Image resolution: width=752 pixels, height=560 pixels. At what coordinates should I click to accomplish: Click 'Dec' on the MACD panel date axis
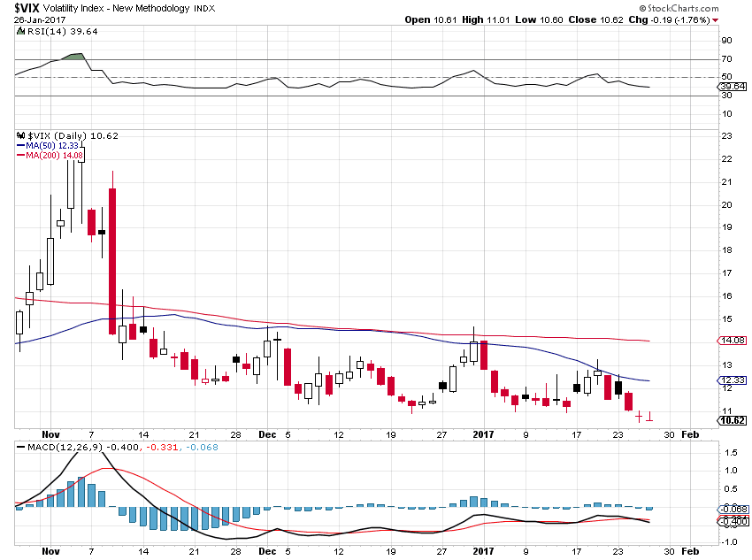(x=267, y=551)
